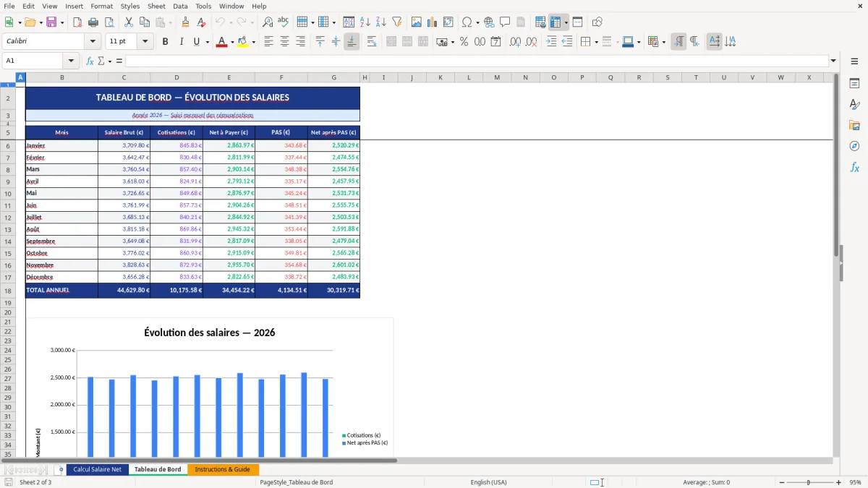This screenshot has width=868, height=488.
Task: Open a file with the folder icon
Action: [30, 22]
